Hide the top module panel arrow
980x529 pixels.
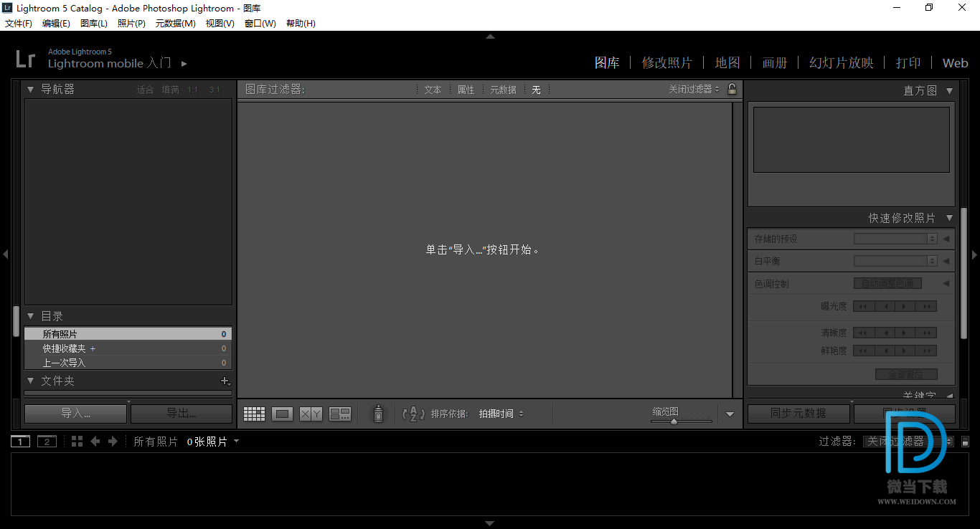click(x=490, y=36)
